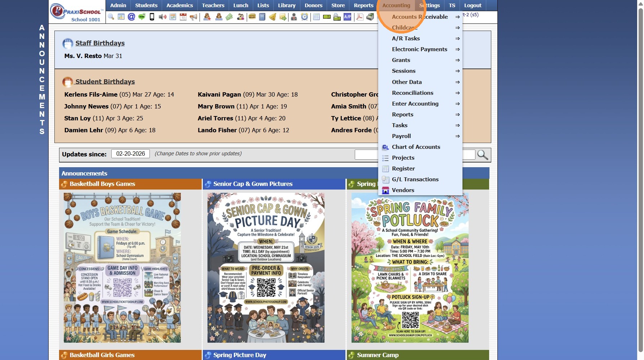Click the cash register toolbar icon
The height and width of the screenshot is (360, 644).
(x=370, y=17)
